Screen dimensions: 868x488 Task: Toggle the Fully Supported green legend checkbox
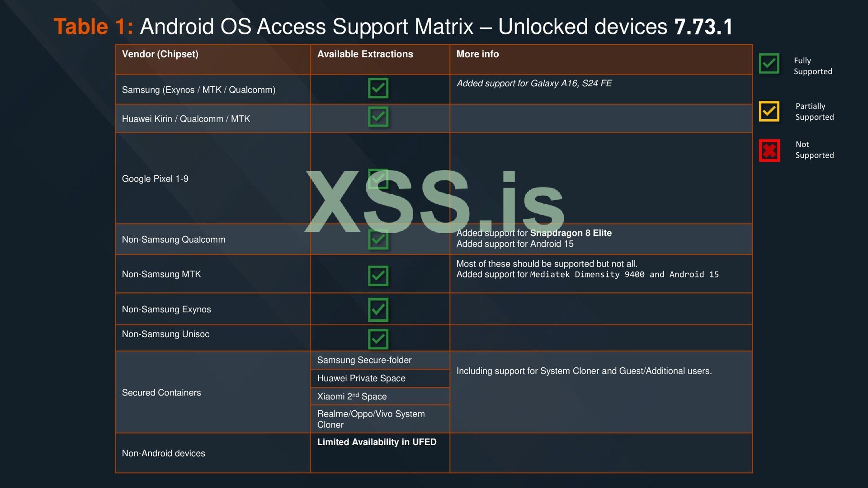(x=769, y=64)
